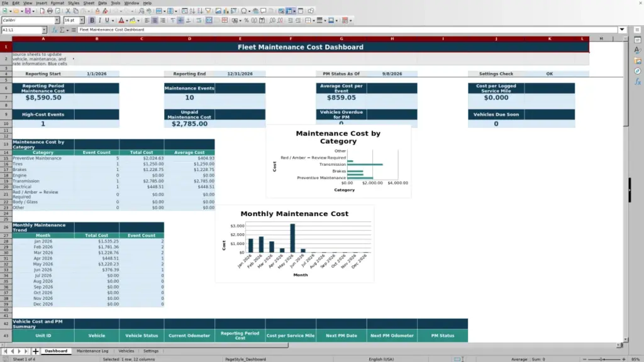Image resolution: width=644 pixels, height=362 pixels.
Task: Insert Comment using speech bubble icon
Action: tap(264, 11)
